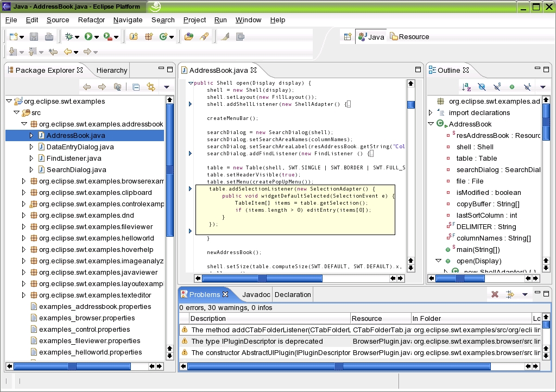Click the Open Type toolbar icon
556x392 pixels.
[x=189, y=37]
